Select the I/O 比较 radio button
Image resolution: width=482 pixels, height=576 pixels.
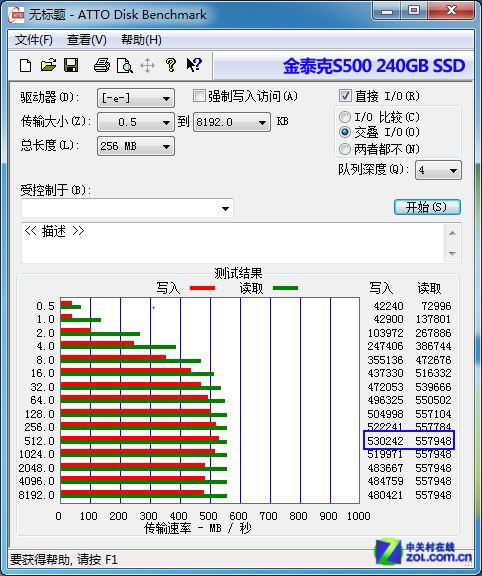pyautogui.click(x=345, y=117)
